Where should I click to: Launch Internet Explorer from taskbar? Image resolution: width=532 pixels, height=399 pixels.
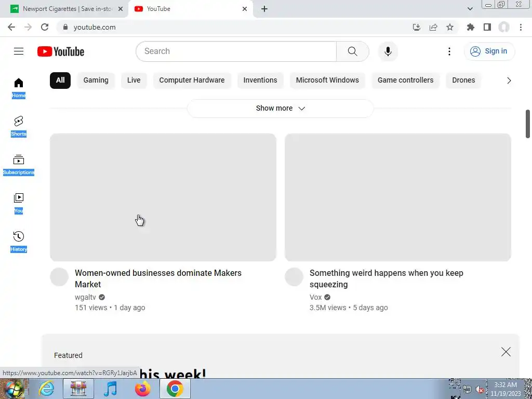point(46,389)
